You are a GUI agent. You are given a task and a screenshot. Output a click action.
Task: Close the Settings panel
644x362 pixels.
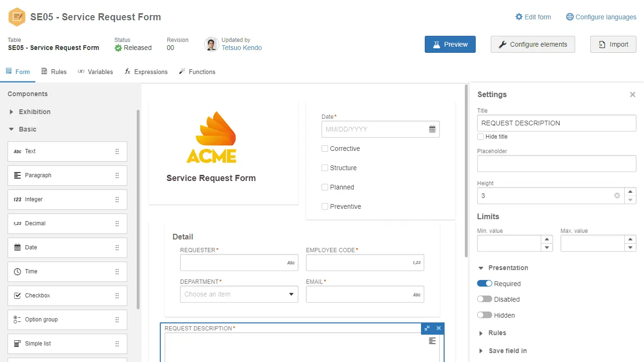[x=632, y=95]
